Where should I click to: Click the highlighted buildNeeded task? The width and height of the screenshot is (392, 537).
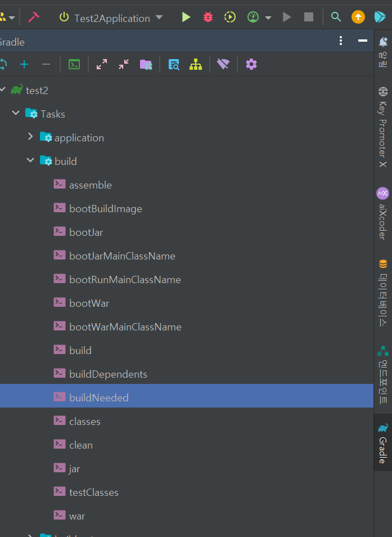pyautogui.click(x=187, y=396)
